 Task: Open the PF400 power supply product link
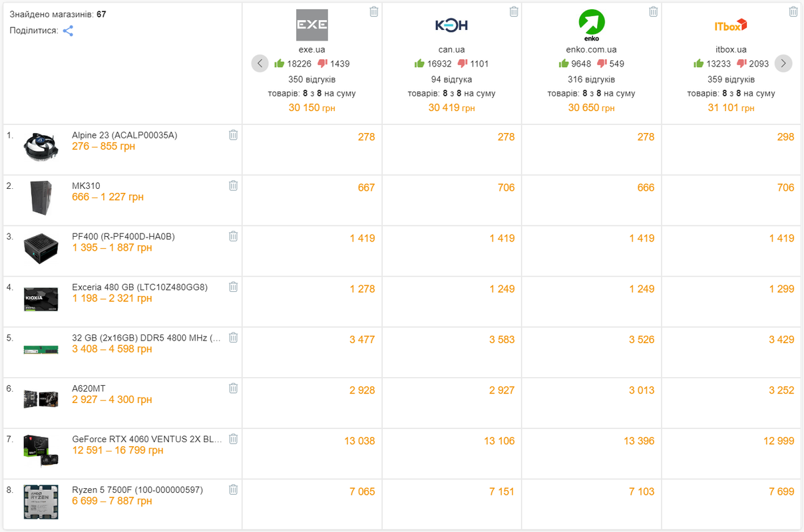[x=123, y=236]
